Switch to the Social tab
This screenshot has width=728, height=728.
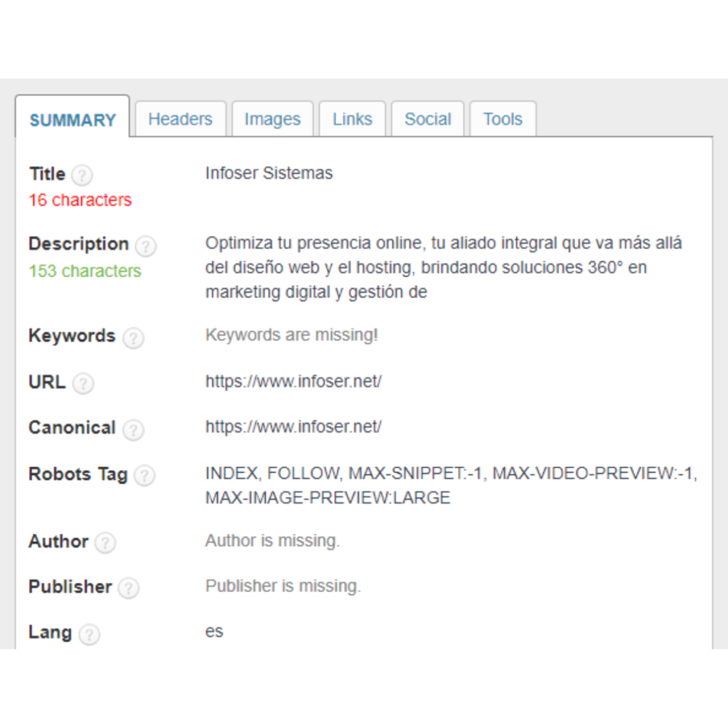pos(427,119)
